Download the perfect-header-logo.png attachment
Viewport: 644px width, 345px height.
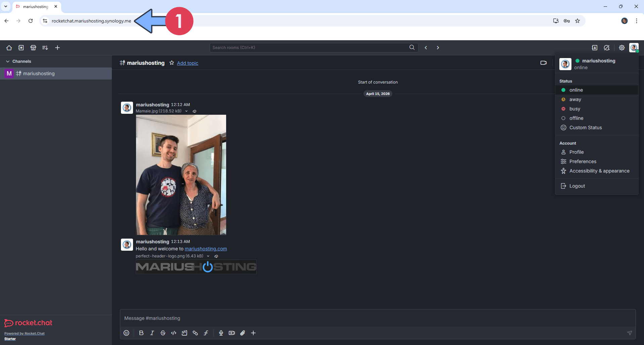pyautogui.click(x=216, y=256)
